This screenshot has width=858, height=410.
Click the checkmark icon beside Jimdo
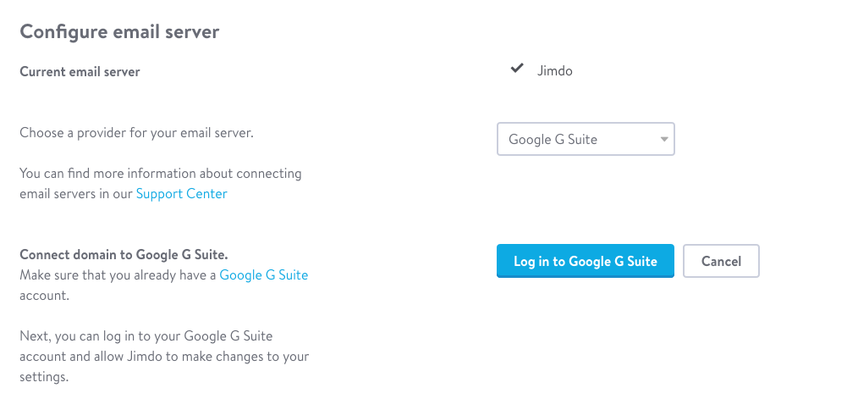517,69
